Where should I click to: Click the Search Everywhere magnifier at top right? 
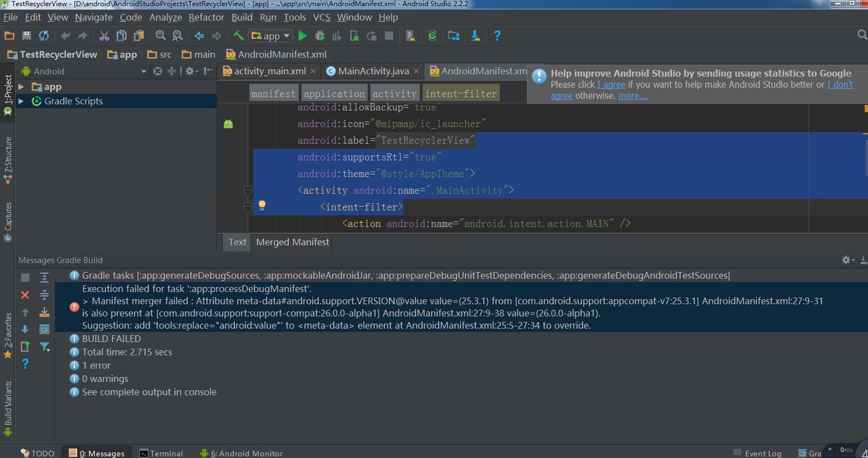click(862, 35)
